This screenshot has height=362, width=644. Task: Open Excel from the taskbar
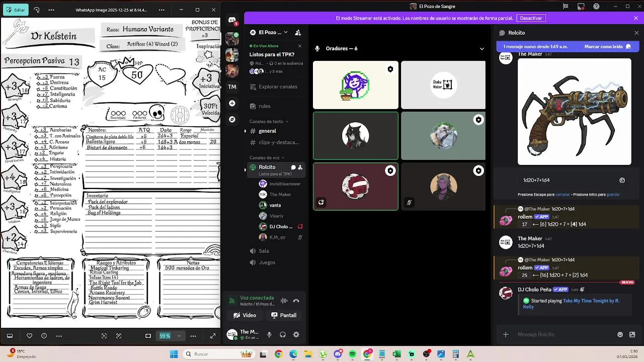(x=396, y=354)
